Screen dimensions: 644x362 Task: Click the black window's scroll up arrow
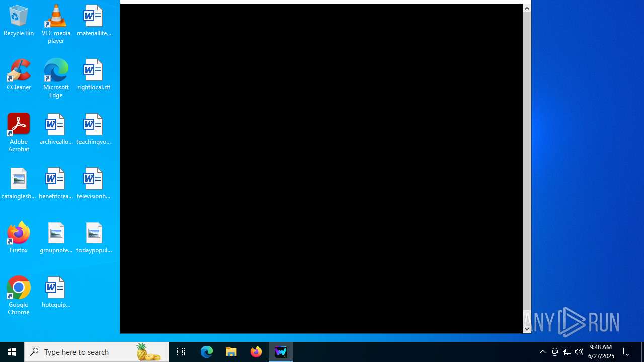[x=527, y=8]
